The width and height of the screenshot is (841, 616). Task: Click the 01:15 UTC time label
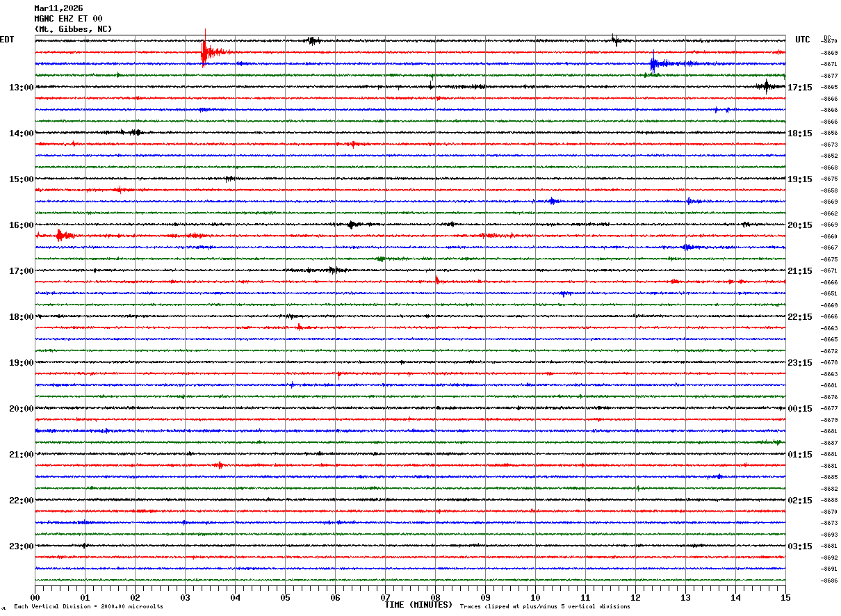[x=800, y=455]
